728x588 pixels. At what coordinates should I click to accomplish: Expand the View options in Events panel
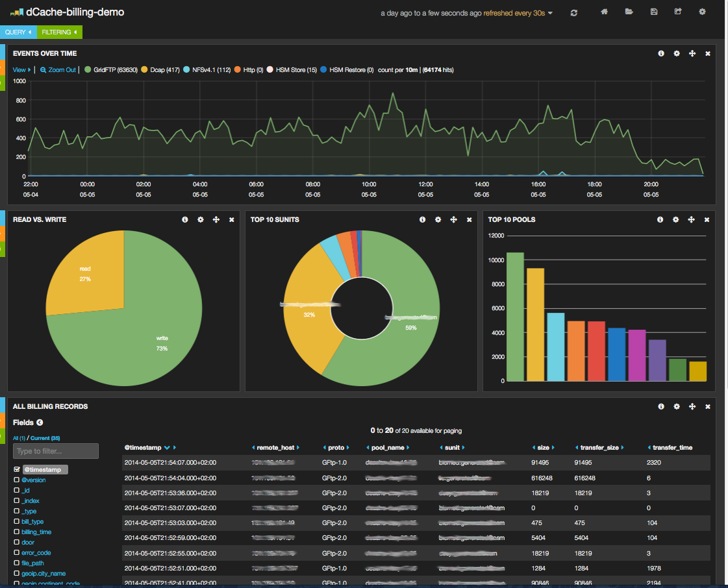(21, 69)
